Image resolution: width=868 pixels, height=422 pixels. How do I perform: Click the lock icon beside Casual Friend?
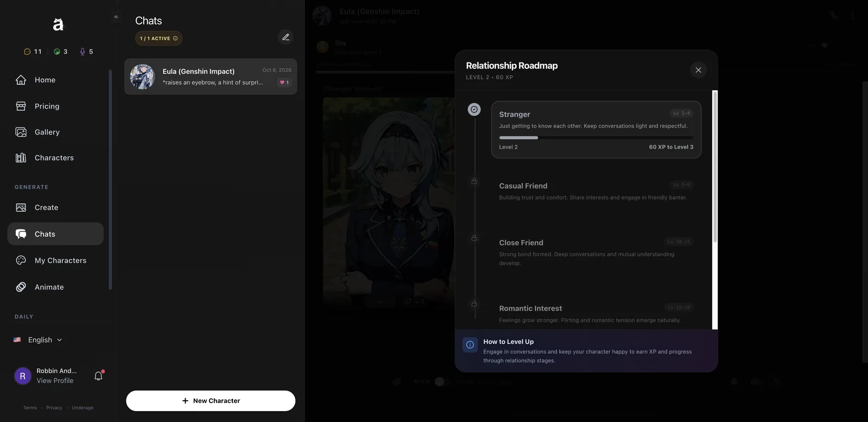click(x=474, y=181)
